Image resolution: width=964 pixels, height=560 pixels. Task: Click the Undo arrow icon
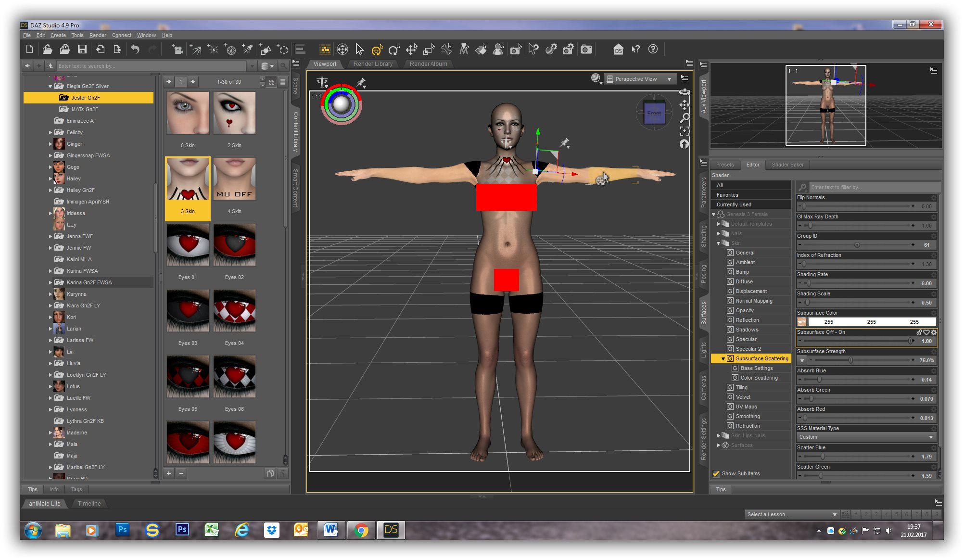pos(135,49)
